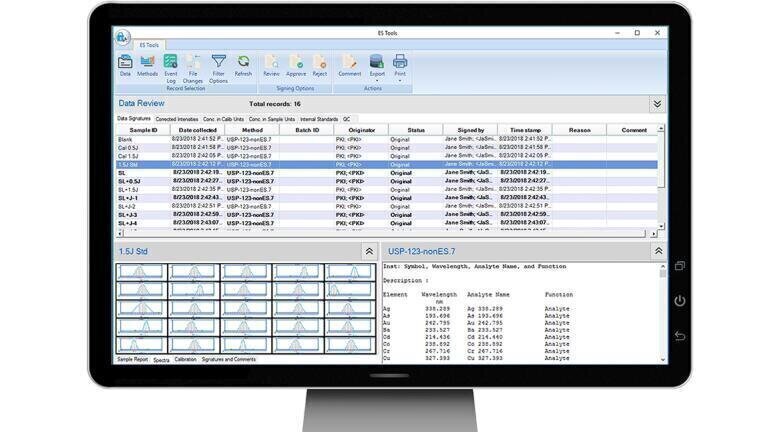Sort by Batch ID column header

(307, 130)
